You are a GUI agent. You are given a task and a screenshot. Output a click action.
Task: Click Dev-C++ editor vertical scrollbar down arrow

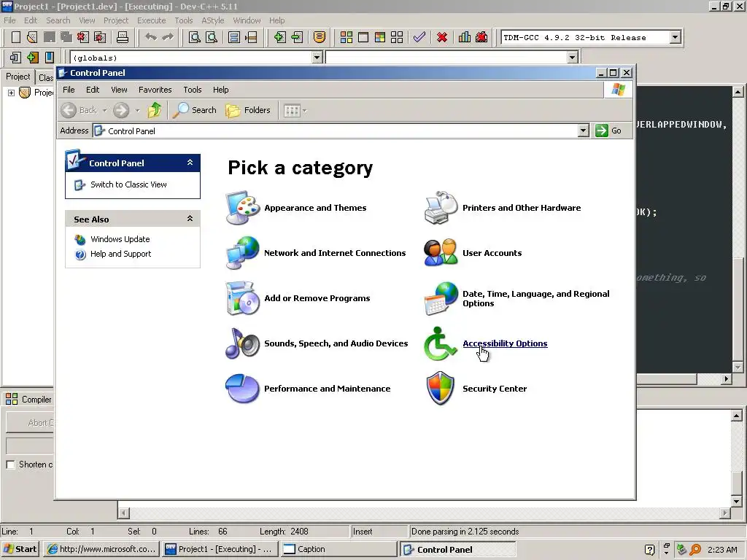pyautogui.click(x=738, y=367)
